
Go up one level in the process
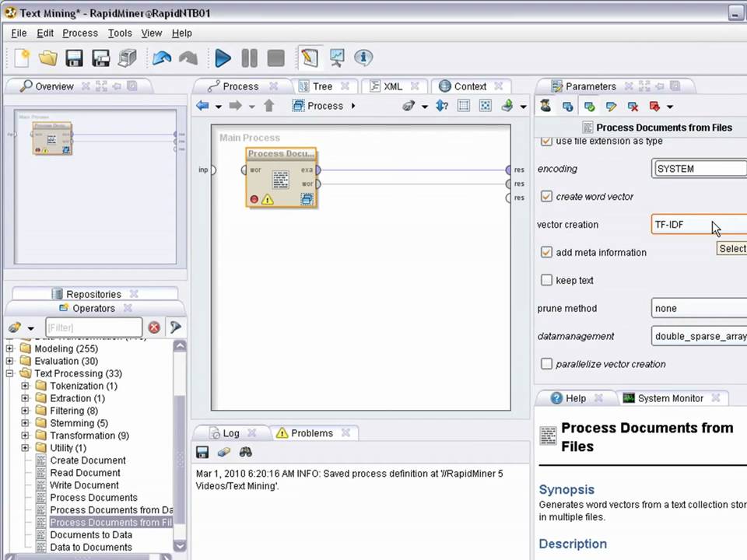pyautogui.click(x=269, y=106)
